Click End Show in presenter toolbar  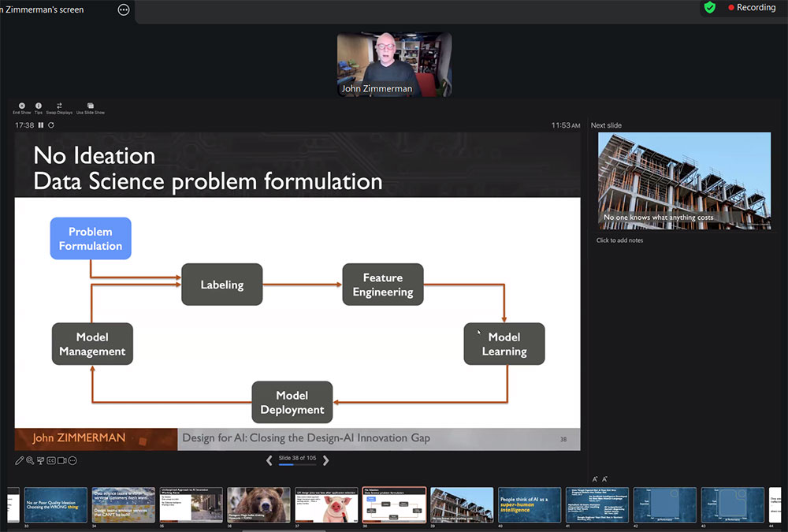coord(21,107)
